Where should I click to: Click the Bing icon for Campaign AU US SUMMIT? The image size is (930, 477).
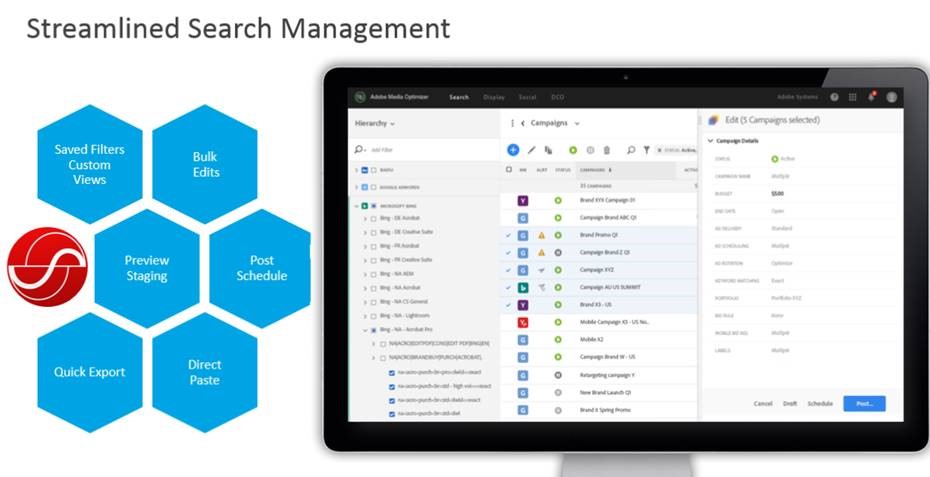tap(523, 287)
